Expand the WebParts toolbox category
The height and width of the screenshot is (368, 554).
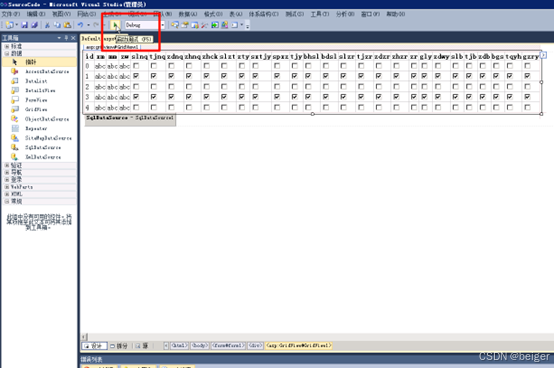[x=7, y=187]
